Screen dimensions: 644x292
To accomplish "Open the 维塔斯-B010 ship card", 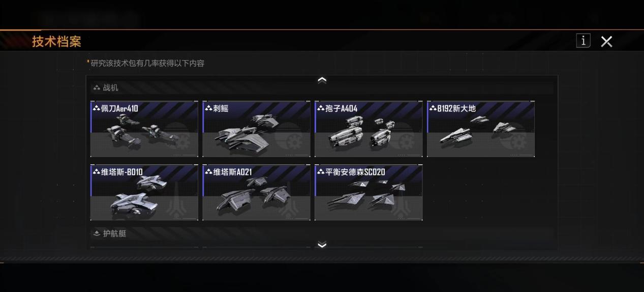I will pos(144,192).
